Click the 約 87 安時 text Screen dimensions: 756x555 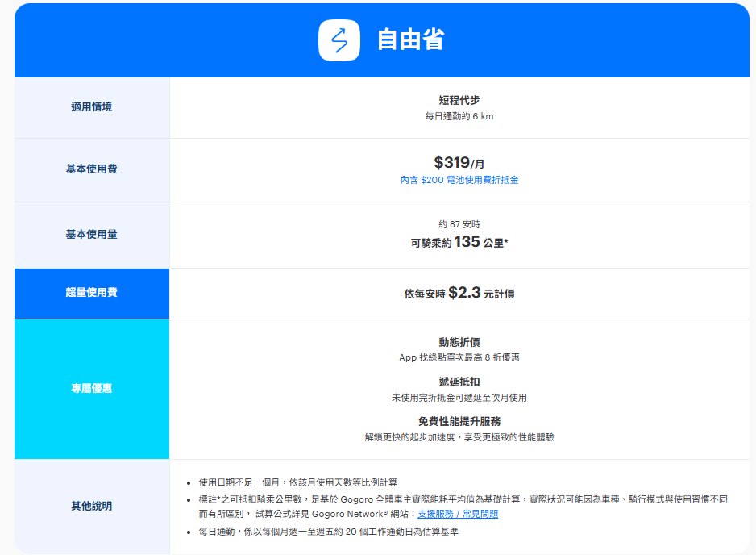459,224
